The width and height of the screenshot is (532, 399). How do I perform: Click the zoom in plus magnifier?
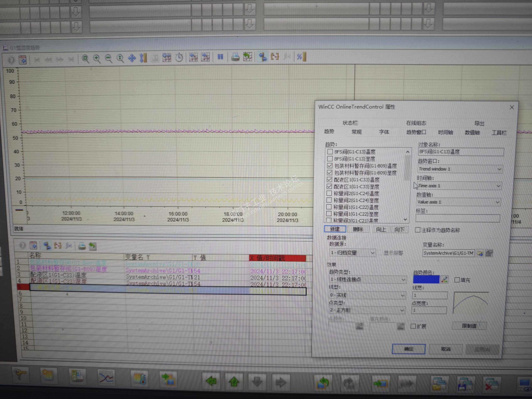(97, 58)
